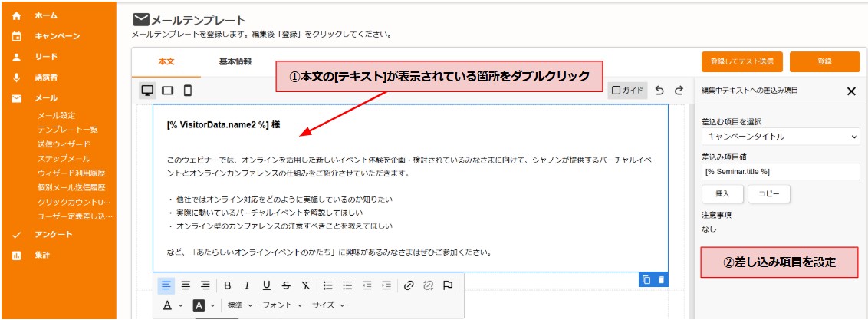Viewport: 868px width, 320px height.
Task: Open ウィザード利用履歴 in the sidebar
Action: click(x=71, y=174)
